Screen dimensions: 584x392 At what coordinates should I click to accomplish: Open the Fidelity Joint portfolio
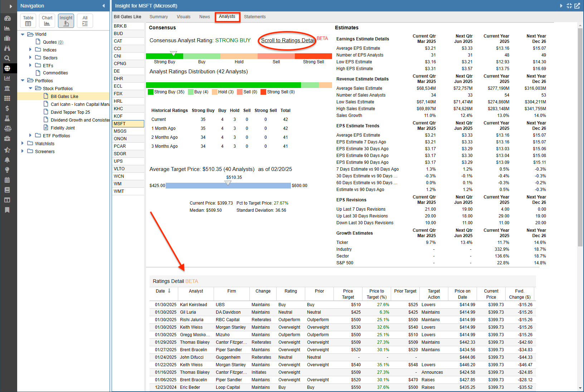pyautogui.click(x=63, y=128)
